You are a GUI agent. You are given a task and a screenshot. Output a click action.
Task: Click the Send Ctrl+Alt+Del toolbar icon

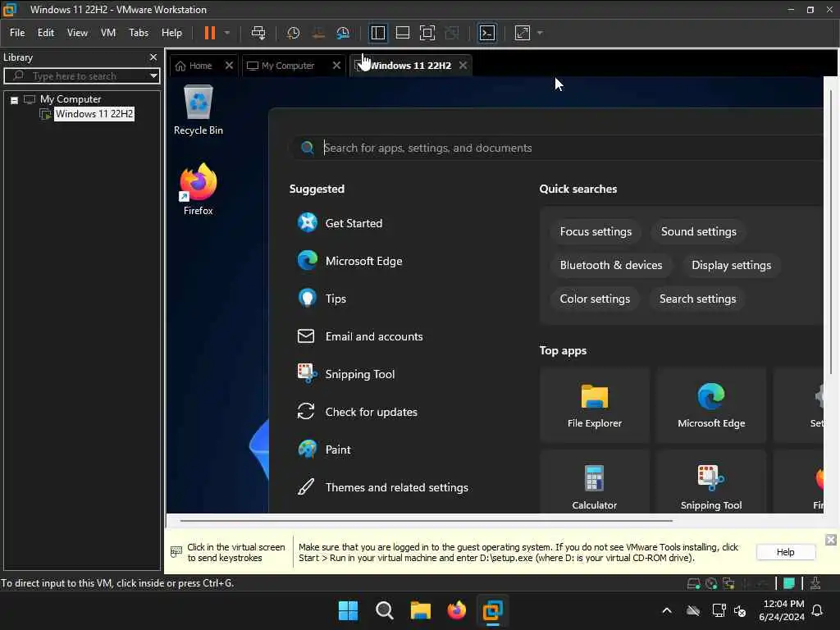(258, 33)
